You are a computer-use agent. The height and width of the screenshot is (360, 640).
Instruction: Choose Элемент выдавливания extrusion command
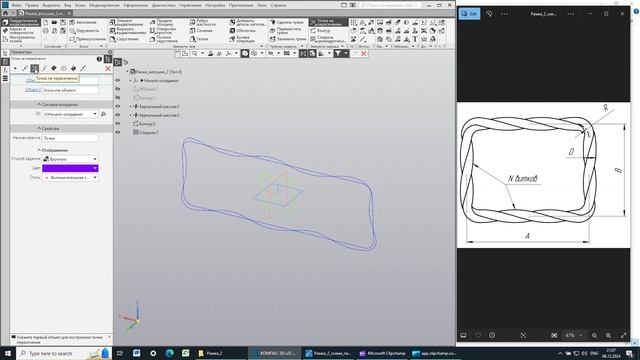coord(127,22)
